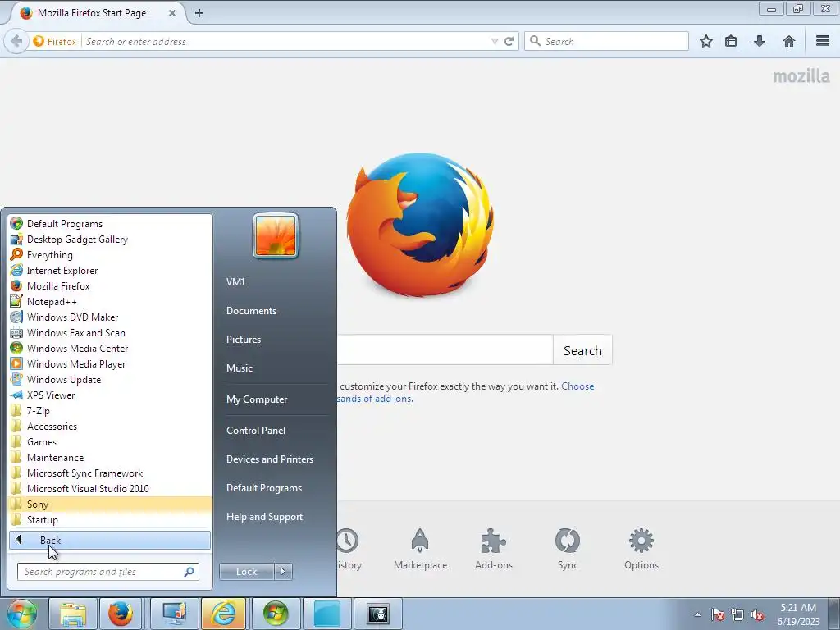Screen dimensions: 840x630
Task: Expand the Microsoft Sync Framework folder
Action: (111, 473)
